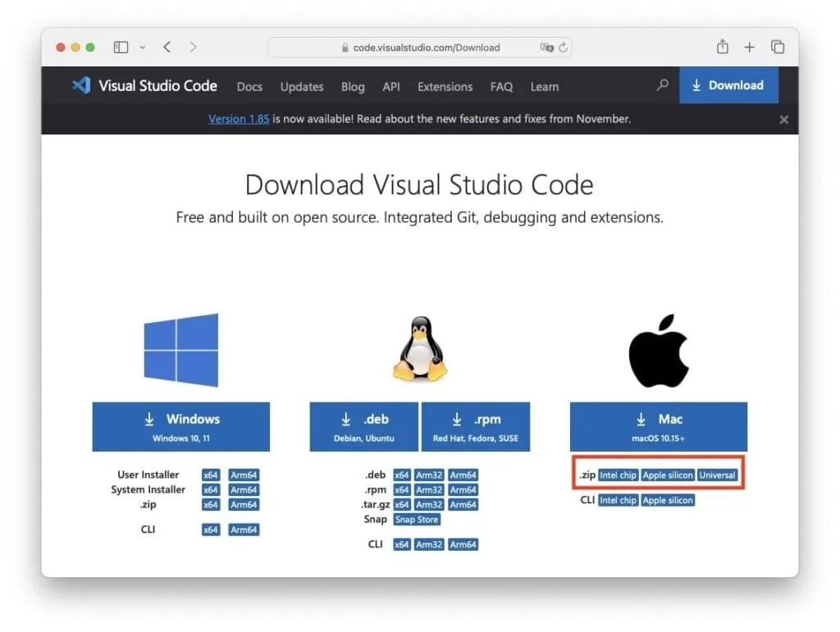This screenshot has width=840, height=632.
Task: Download Arm64 System Installer for Windows
Action: [244, 489]
